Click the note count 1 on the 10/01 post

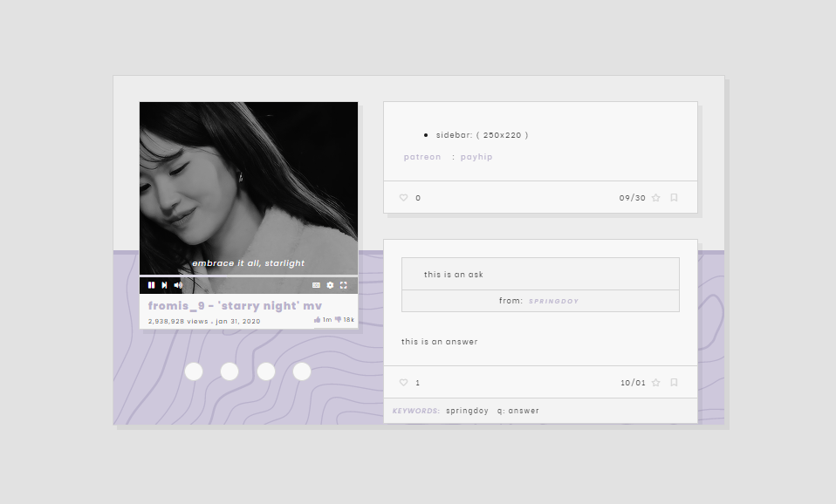pyautogui.click(x=417, y=383)
